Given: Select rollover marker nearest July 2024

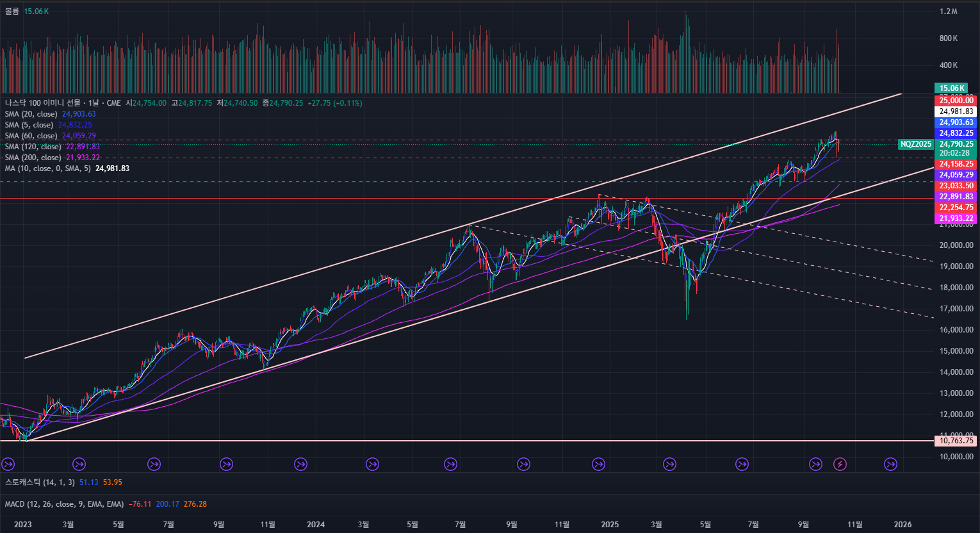Looking at the screenshot, I should coord(451,464).
